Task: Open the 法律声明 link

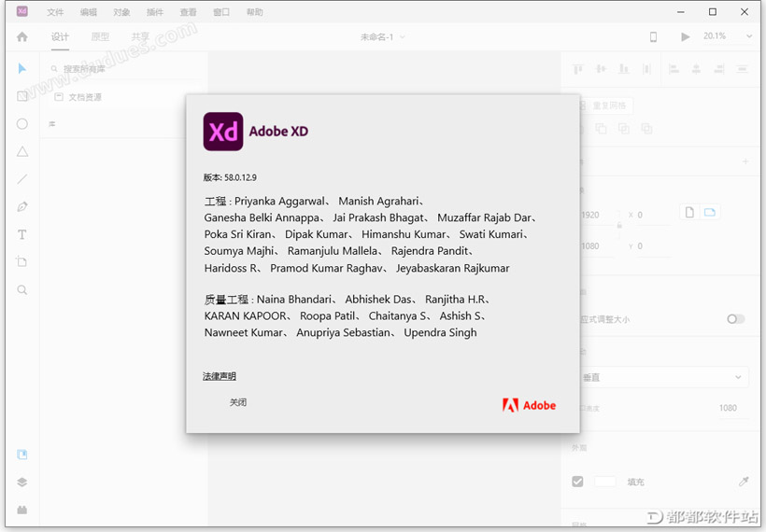Action: [220, 376]
